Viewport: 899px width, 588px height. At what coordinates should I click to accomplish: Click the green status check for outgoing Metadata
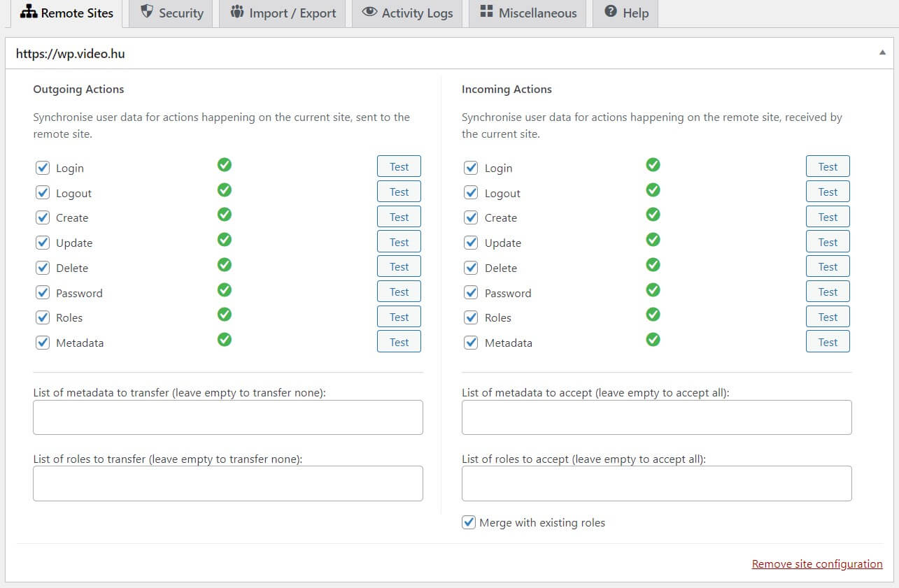pyautogui.click(x=225, y=340)
